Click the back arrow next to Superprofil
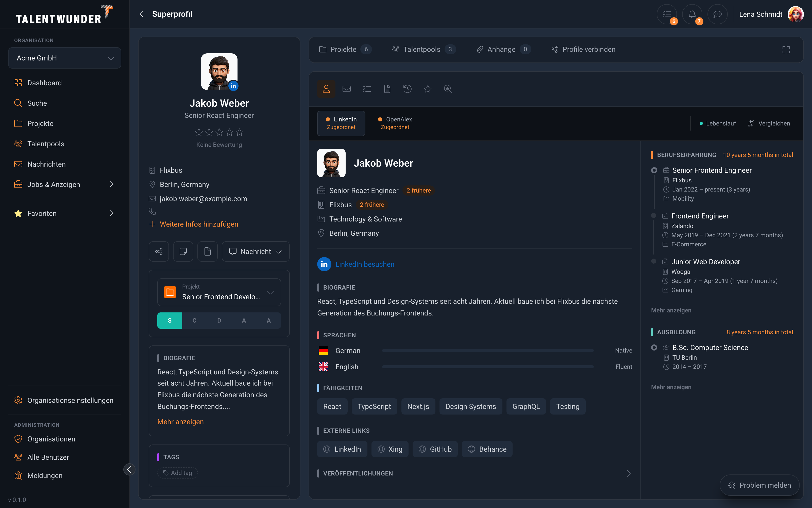Viewport: 812px width, 508px height. coord(142,14)
